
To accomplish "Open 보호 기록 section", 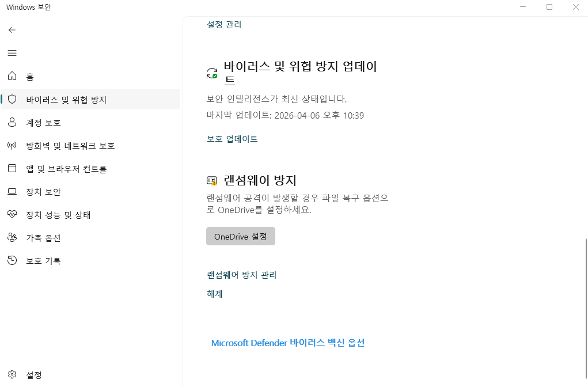I will click(90, 261).
